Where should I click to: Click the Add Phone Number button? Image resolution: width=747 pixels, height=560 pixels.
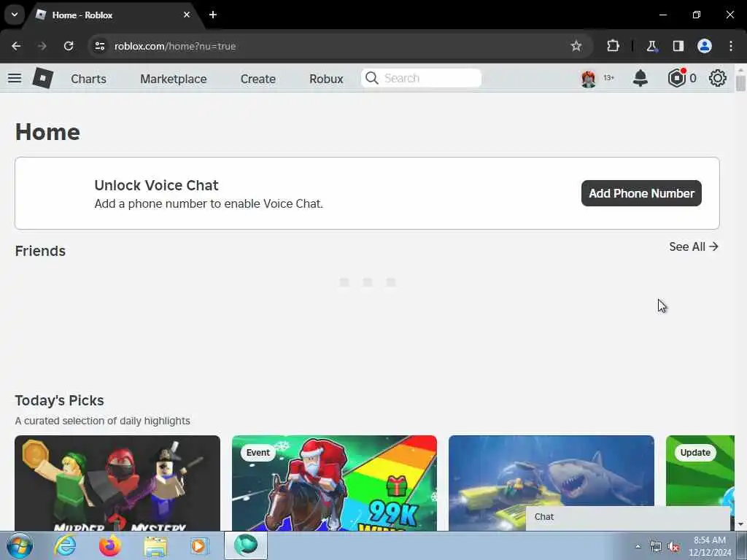coord(641,193)
